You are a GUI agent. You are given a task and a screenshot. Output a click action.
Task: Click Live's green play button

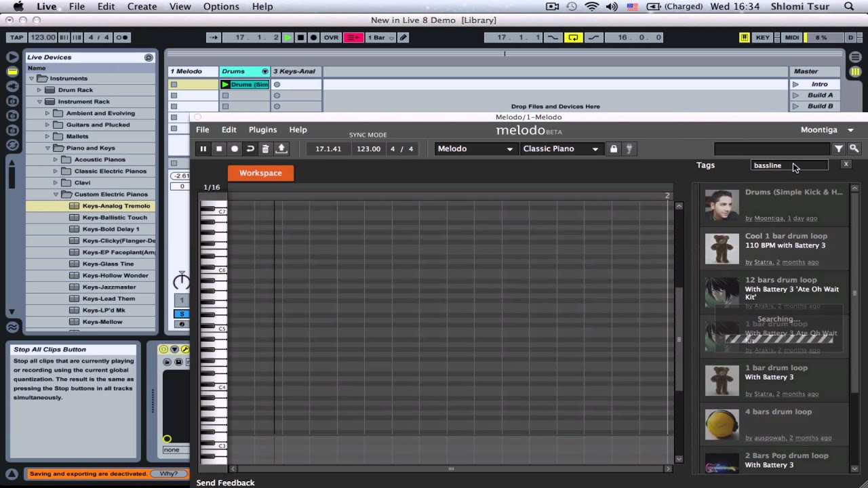pyautogui.click(x=288, y=37)
